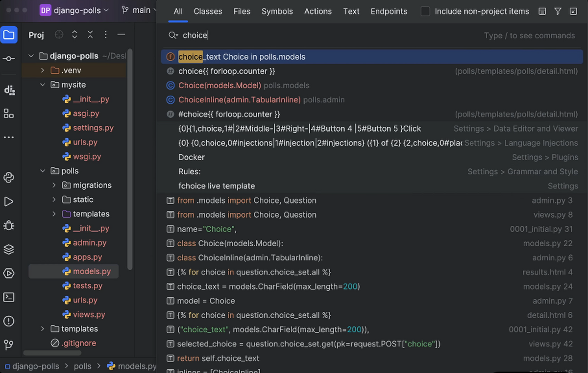The width and height of the screenshot is (588, 373).
Task: Click polls breadcrumb in the navigation bar
Action: (x=82, y=366)
